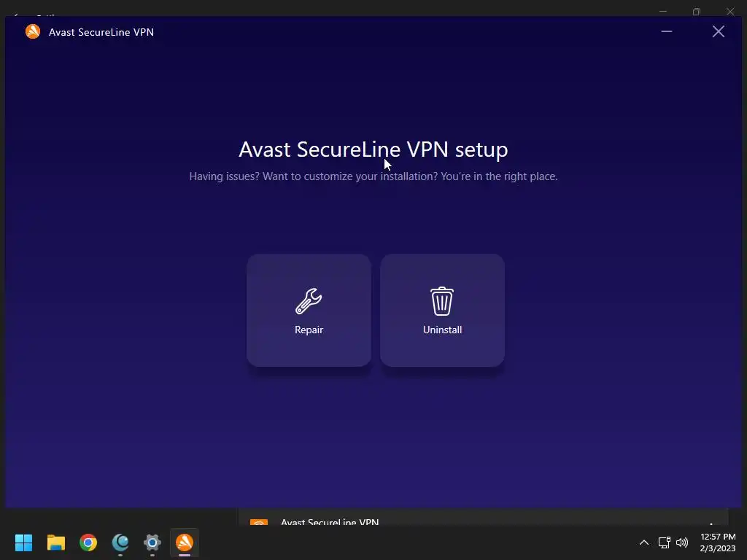Show hidden system tray icons
The image size is (747, 560).
click(643, 542)
